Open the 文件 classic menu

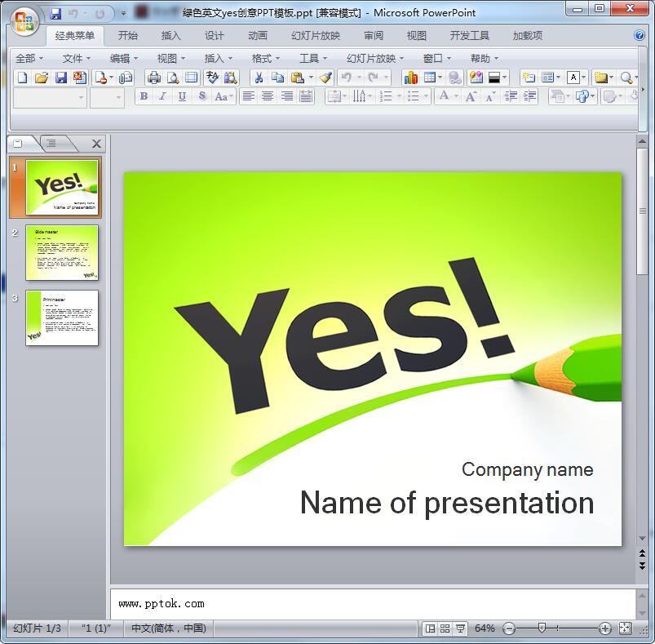point(77,59)
